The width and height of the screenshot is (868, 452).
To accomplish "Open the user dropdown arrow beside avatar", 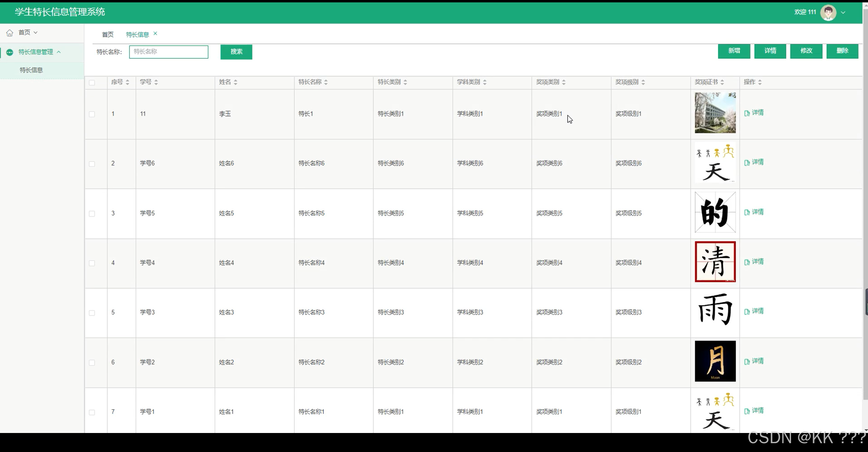I will pyautogui.click(x=843, y=13).
